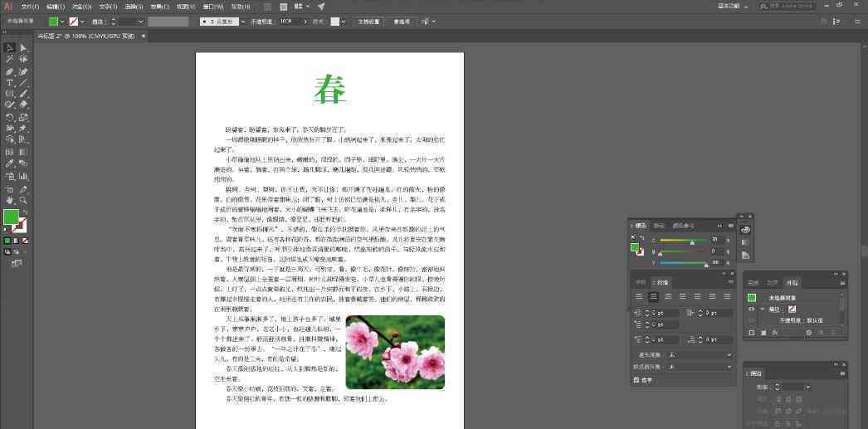Toggle visibility eye of the stroke (描边) row in Appearance panel
Image resolution: width=868 pixels, height=429 pixels.
pos(752,309)
